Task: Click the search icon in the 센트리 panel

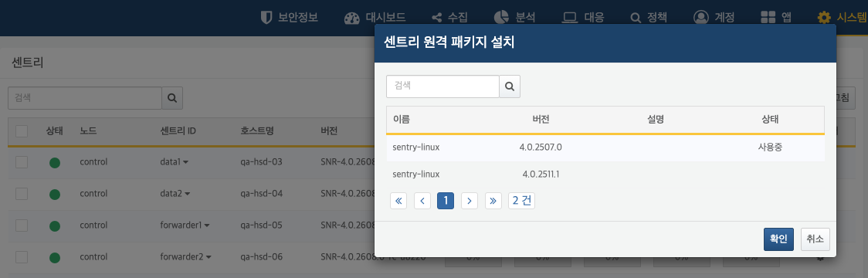Action: (x=172, y=98)
